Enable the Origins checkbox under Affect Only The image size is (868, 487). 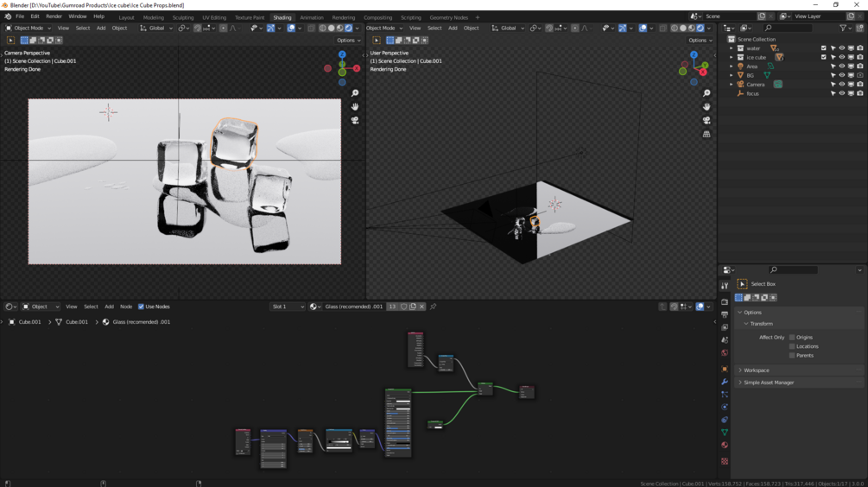point(792,338)
